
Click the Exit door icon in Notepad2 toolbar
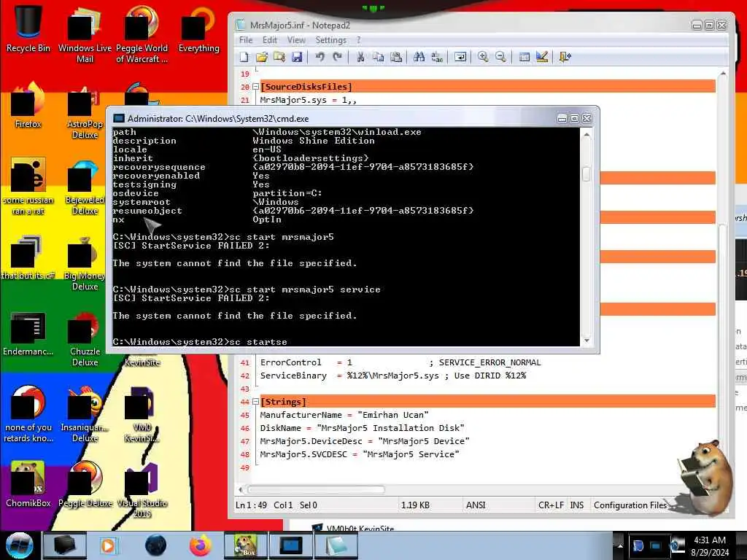click(x=565, y=57)
